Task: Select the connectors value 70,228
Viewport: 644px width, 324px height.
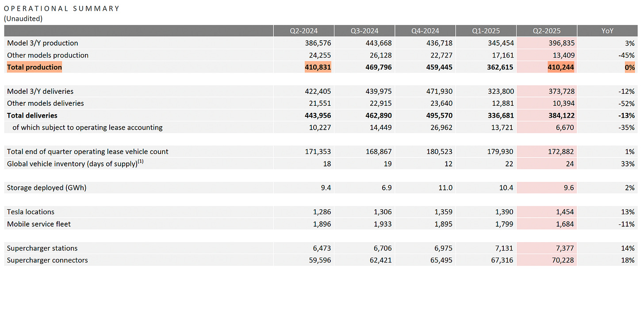Action: pyautogui.click(x=563, y=260)
